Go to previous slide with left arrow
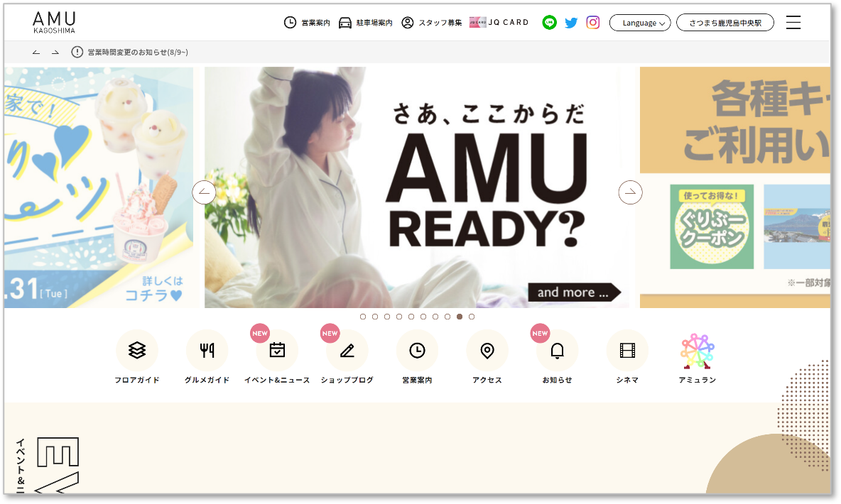Image resolution: width=841 pixels, height=504 pixels. (x=204, y=192)
